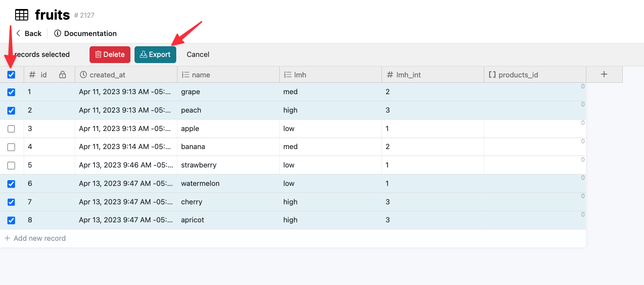Click the name cell containing apricot

228,220
